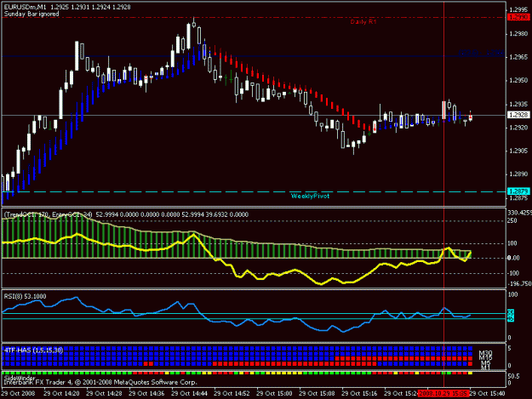
Task: Select the red 1.2990 price tag
Action: click(x=518, y=17)
